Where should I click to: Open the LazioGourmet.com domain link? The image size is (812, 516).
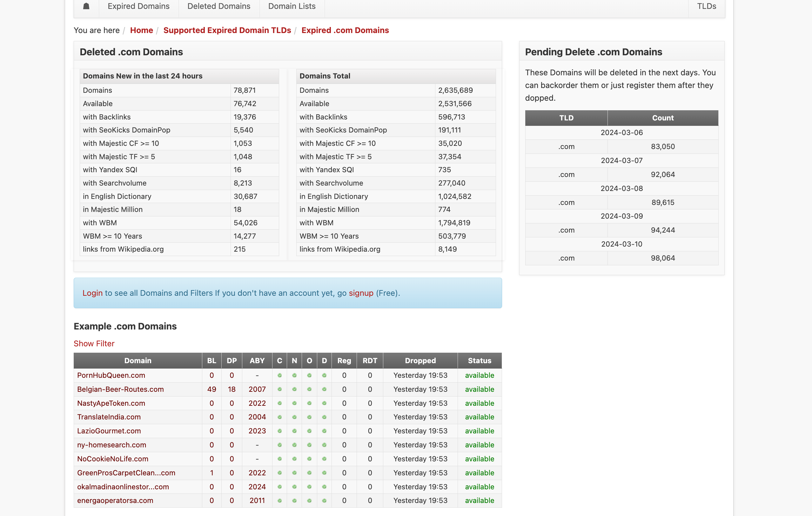coord(109,431)
